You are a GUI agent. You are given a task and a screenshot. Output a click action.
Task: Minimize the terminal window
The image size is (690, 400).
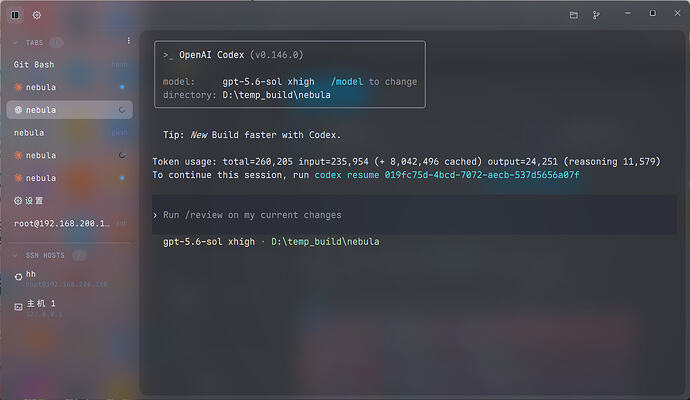coord(628,14)
